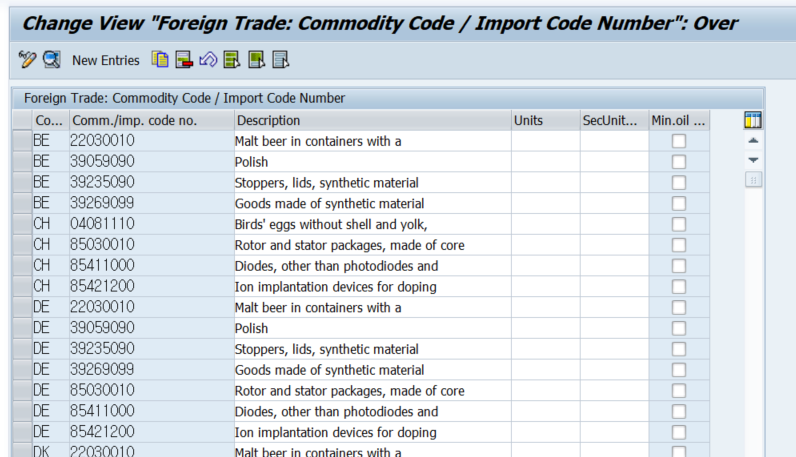This screenshot has height=457, width=796.
Task: Click code cell 39235090 in BE row
Action: point(151,183)
